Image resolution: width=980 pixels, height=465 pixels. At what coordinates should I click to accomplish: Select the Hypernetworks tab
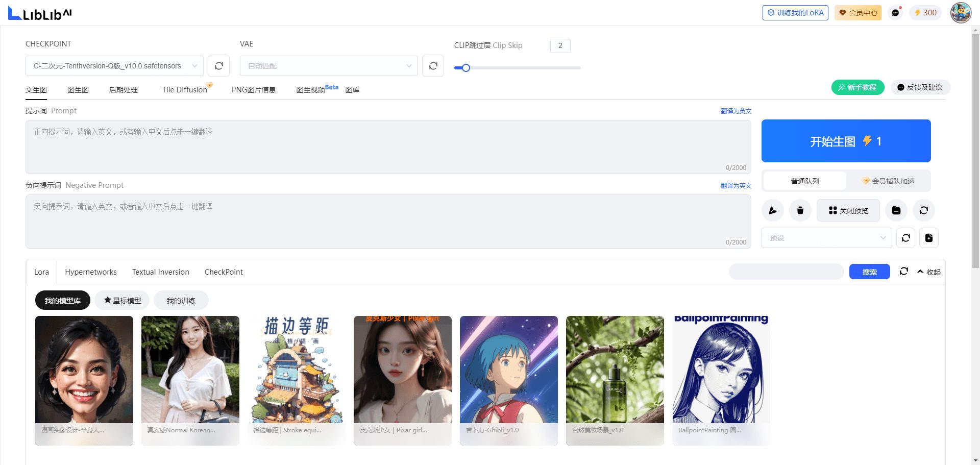point(91,272)
